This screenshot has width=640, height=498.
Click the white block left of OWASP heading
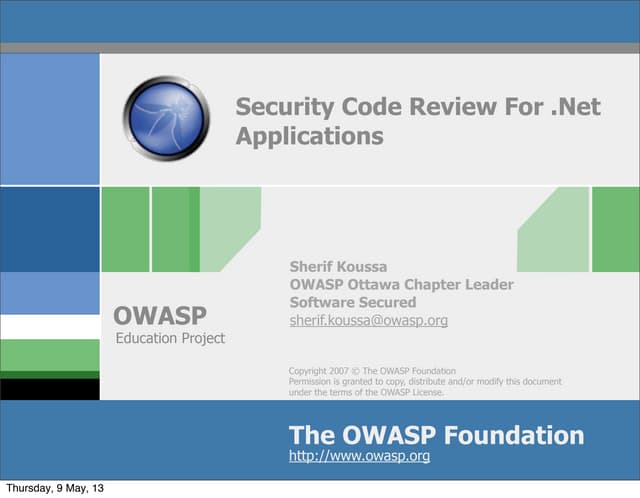[x=49, y=327]
